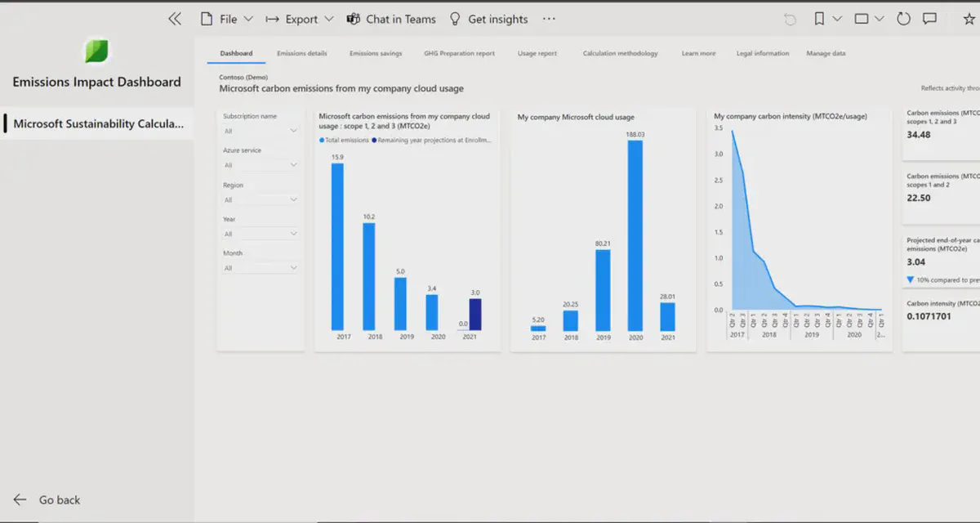
Task: Expand the Export dropdown chevron
Action: pos(330,18)
